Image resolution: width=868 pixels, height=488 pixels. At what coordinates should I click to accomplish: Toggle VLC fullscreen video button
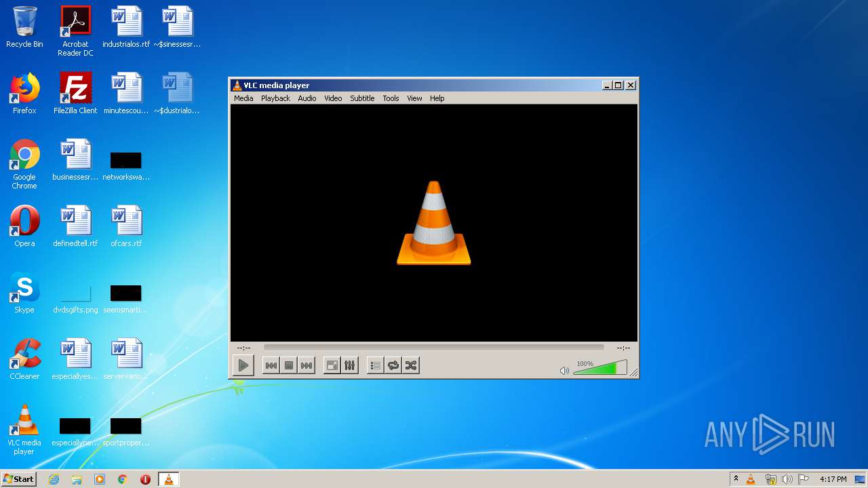[332, 365]
